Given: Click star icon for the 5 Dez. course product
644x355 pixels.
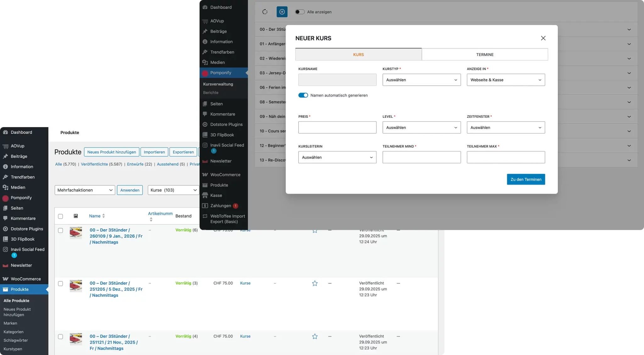Looking at the screenshot, I should click(x=315, y=283).
